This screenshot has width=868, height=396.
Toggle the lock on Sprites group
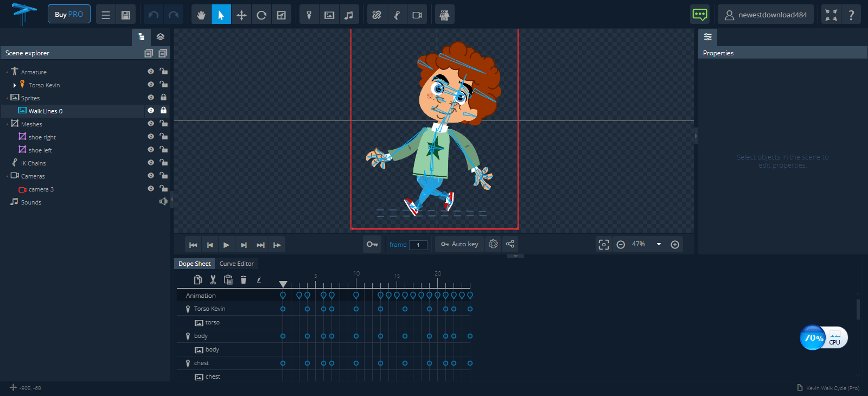click(x=163, y=97)
